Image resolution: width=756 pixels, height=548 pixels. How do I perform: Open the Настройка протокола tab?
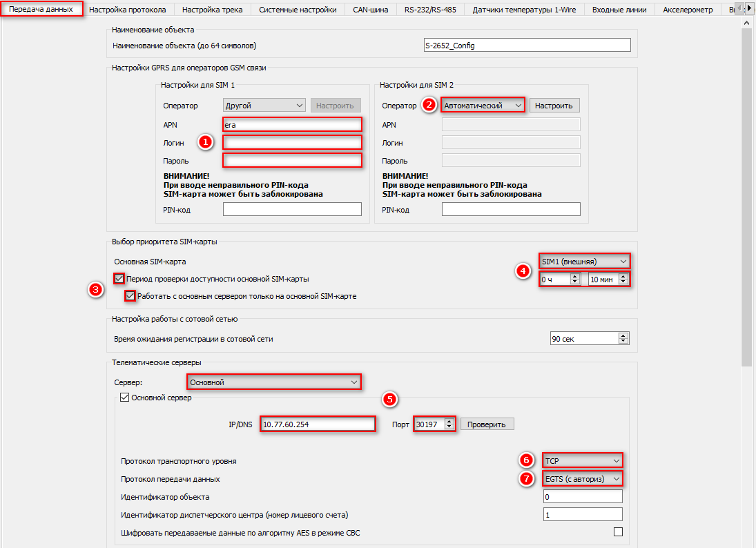pyautogui.click(x=127, y=10)
